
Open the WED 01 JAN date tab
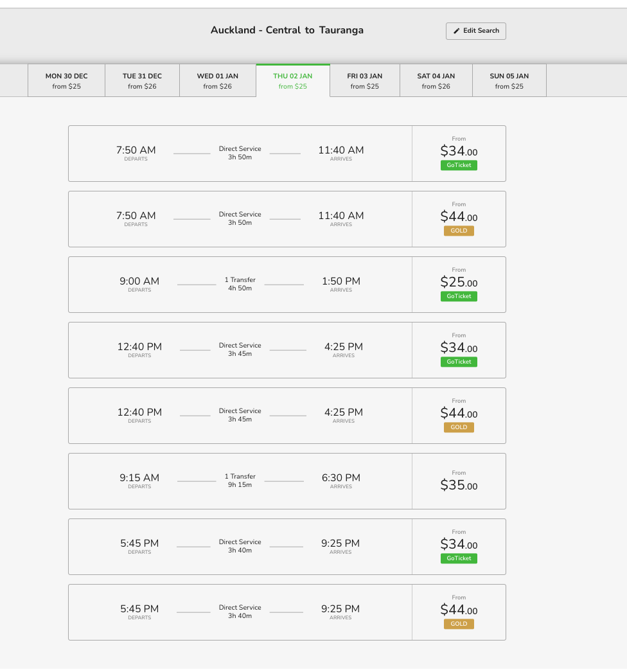[217, 81]
